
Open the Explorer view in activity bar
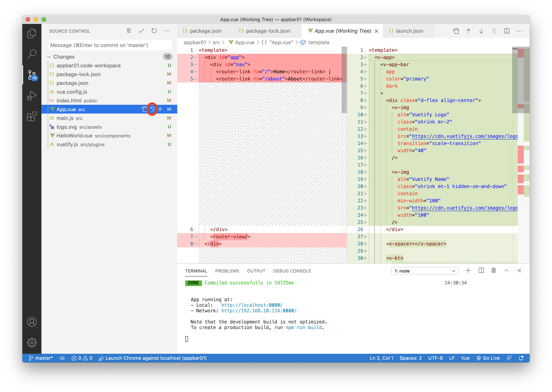point(32,33)
